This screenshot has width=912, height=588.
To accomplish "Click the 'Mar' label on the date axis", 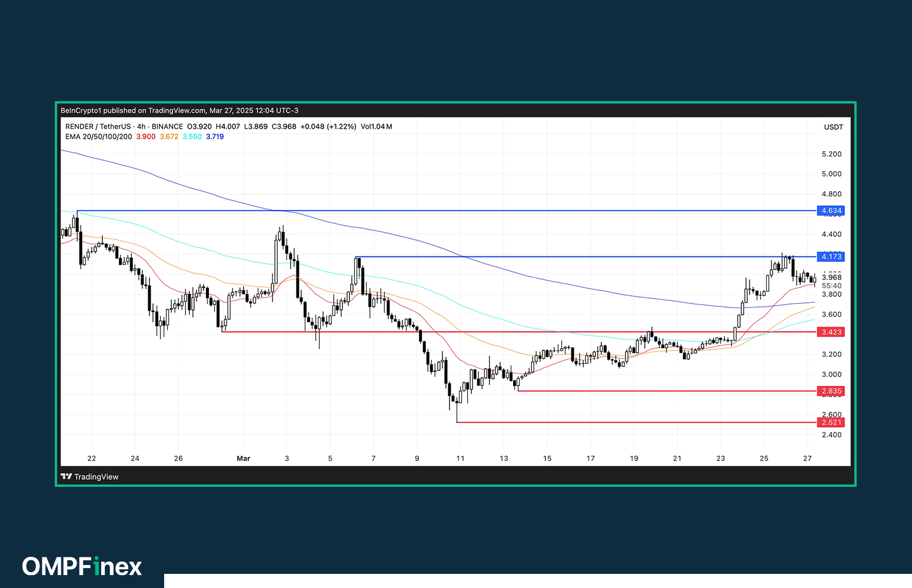I will click(243, 459).
